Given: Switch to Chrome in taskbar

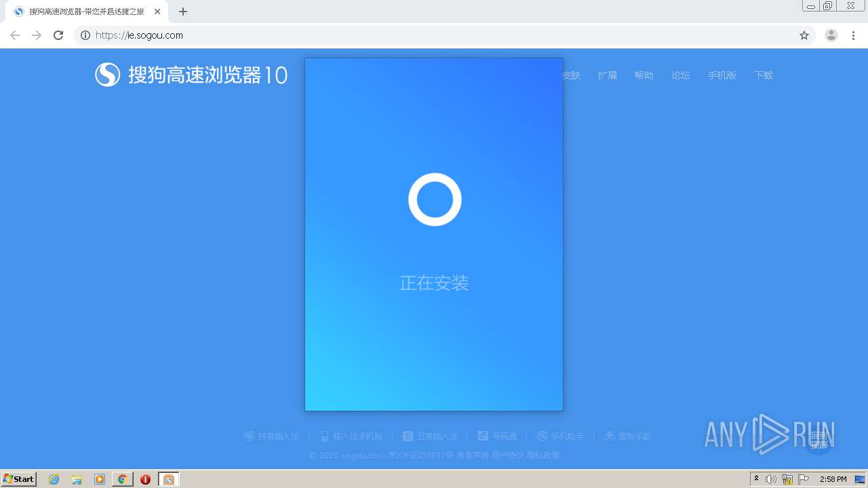Looking at the screenshot, I should coord(123,479).
